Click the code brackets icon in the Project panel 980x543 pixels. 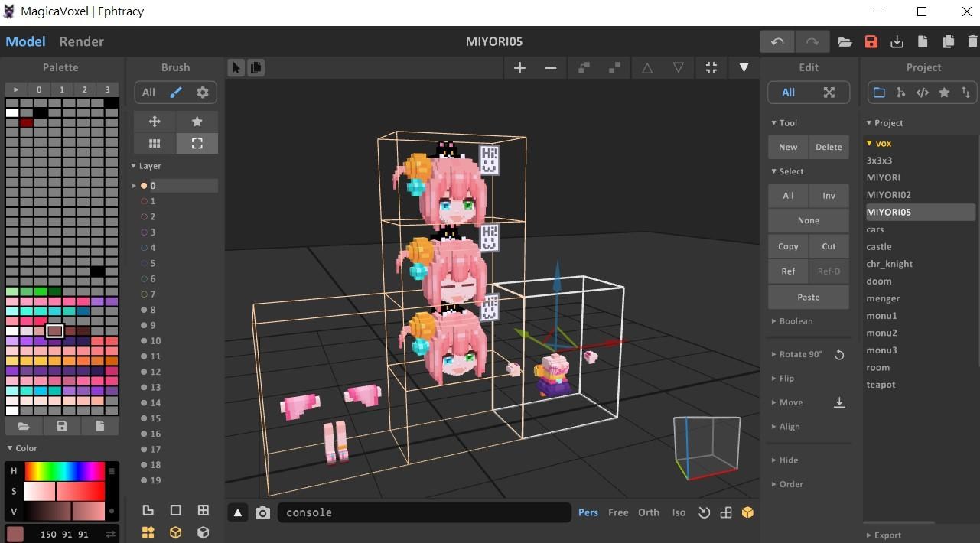pos(923,93)
